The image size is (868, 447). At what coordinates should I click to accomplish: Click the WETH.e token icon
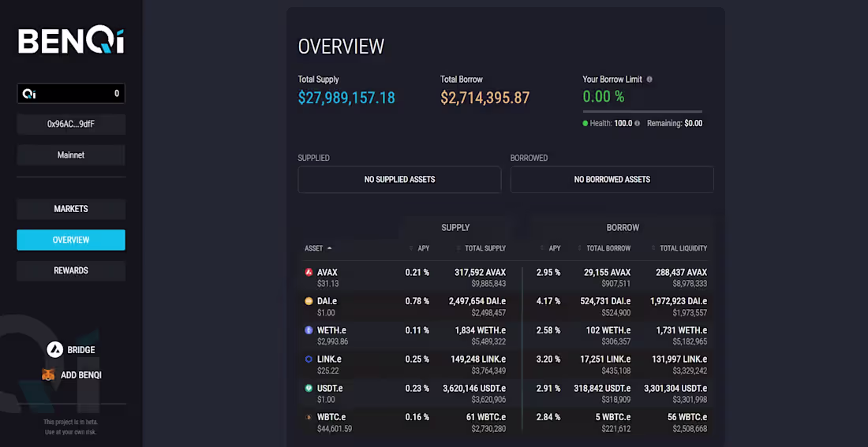pos(309,330)
